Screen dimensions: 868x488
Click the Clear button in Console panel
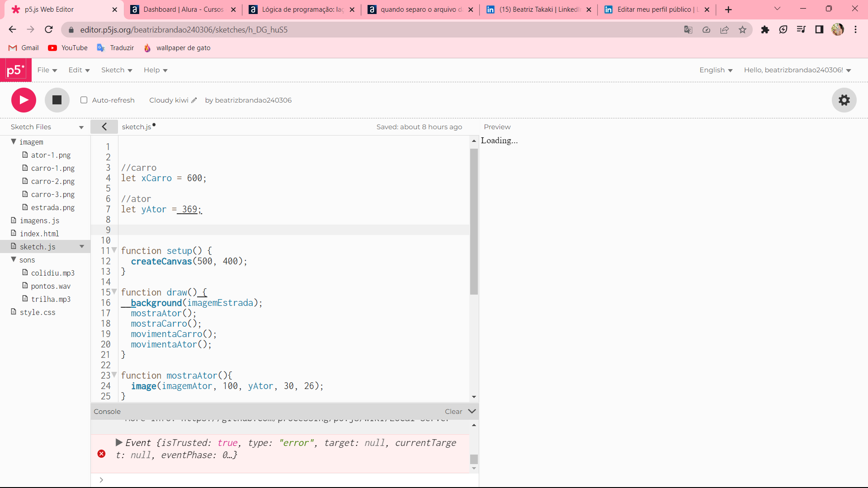coord(453,411)
